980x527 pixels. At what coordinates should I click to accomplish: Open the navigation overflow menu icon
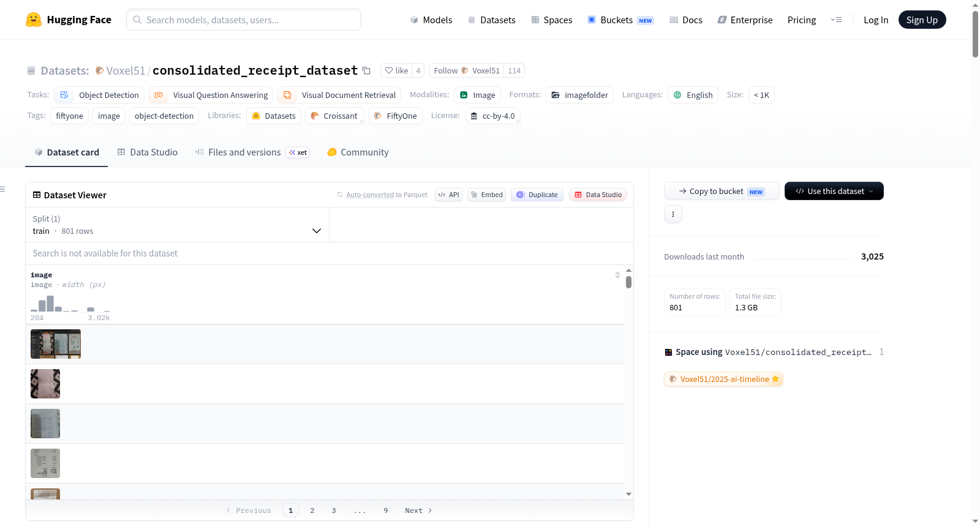pos(836,20)
